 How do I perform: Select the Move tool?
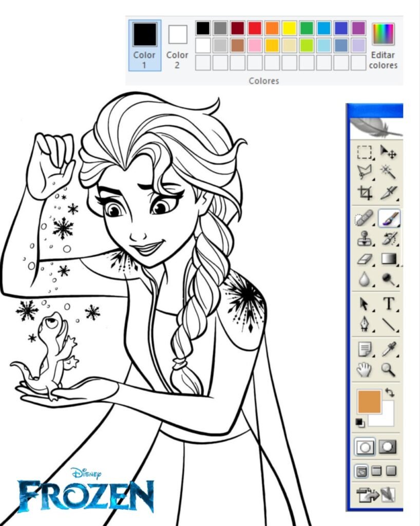tap(388, 152)
